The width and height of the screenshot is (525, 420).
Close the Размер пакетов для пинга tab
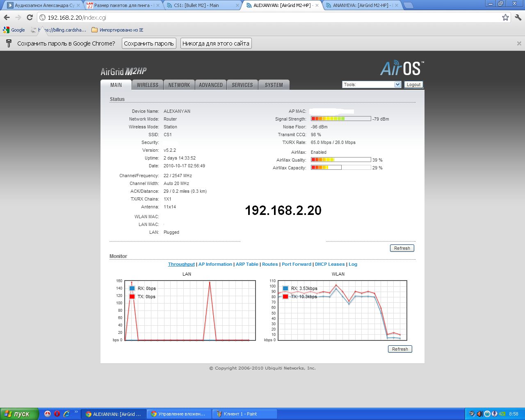click(x=157, y=5)
